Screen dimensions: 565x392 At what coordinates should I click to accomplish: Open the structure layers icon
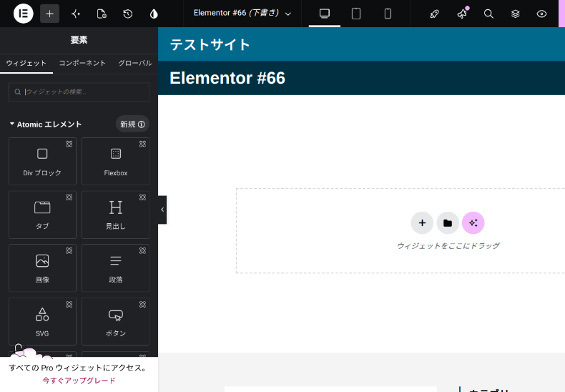tap(515, 14)
